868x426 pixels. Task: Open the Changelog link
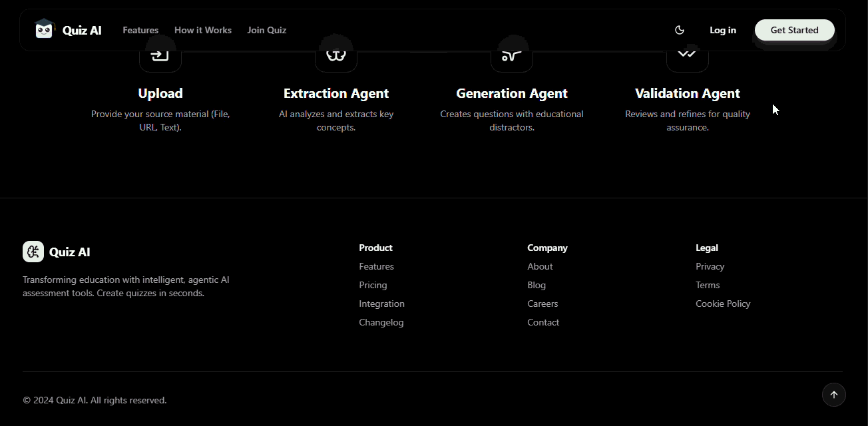[x=381, y=322]
